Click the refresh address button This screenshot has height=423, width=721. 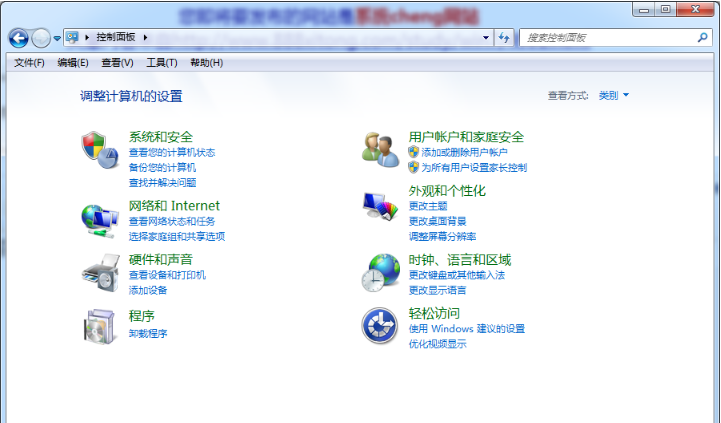click(504, 37)
